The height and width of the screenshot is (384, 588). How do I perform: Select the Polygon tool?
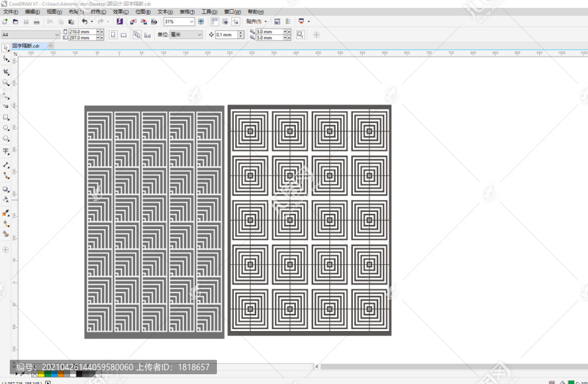click(6, 139)
